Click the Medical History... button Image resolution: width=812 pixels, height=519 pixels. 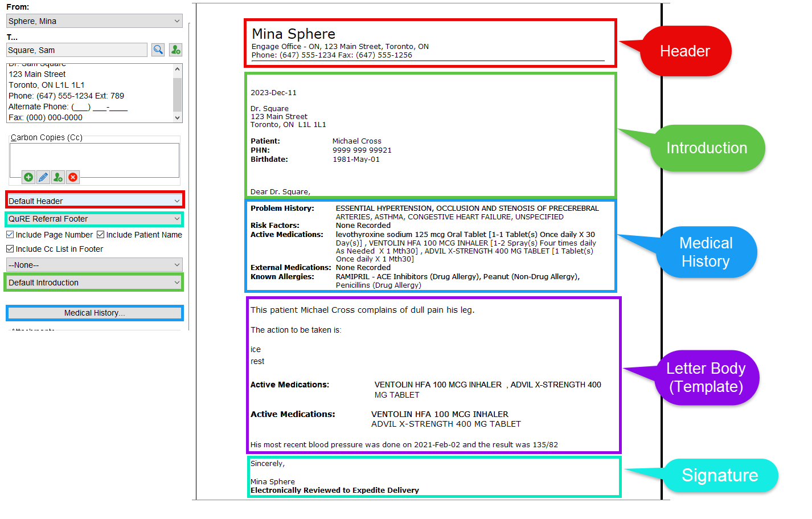pos(95,313)
